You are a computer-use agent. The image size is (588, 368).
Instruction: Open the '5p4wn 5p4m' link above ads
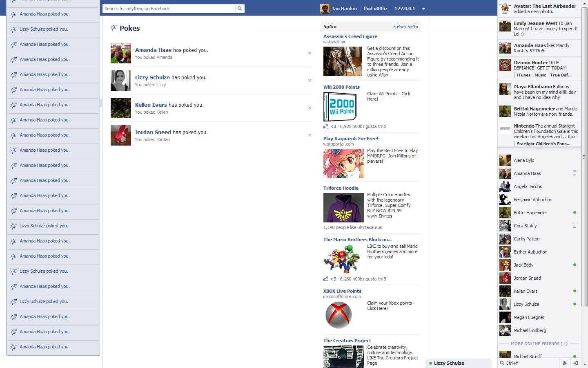tap(405, 27)
